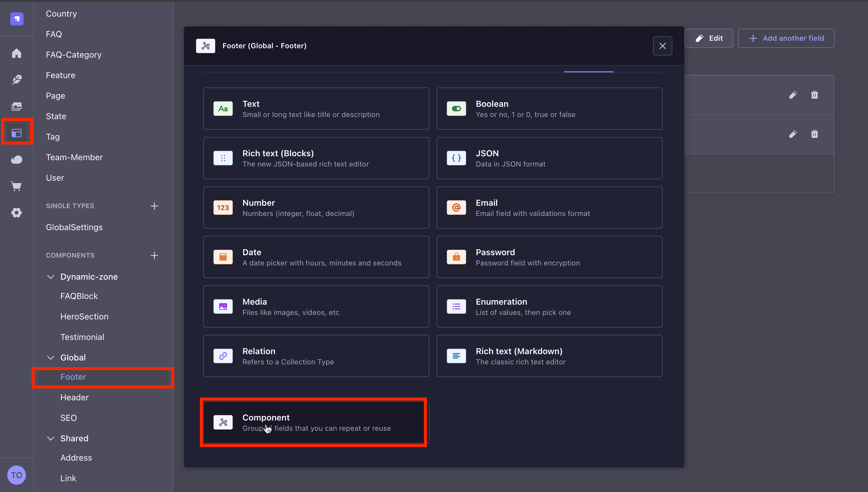
Task: Select the Component field type
Action: (316, 422)
